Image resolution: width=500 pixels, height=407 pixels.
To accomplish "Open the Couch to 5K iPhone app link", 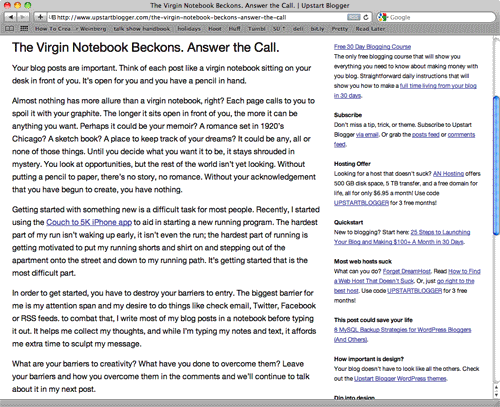I will (x=89, y=222).
